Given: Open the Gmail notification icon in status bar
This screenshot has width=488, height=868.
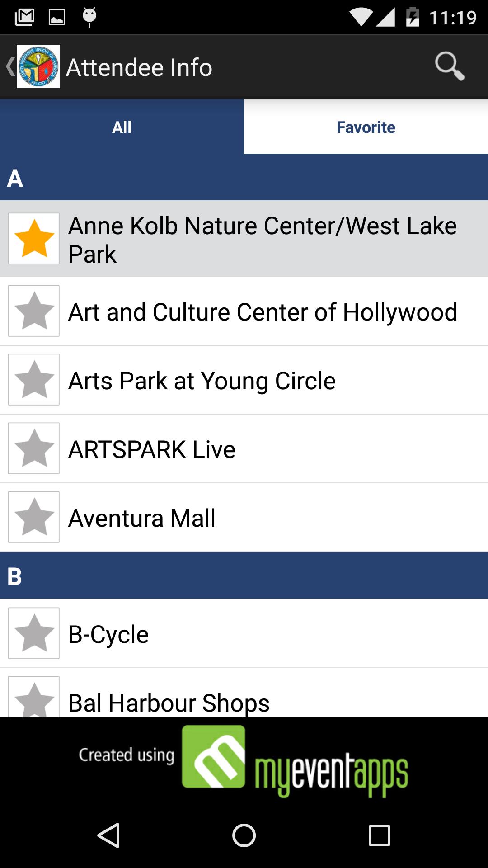Looking at the screenshot, I should (24, 17).
